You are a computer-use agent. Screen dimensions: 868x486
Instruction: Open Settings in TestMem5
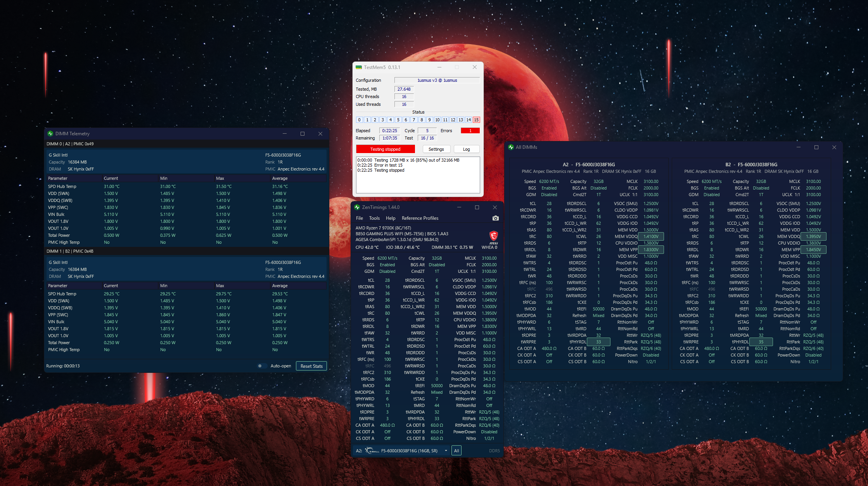point(436,149)
